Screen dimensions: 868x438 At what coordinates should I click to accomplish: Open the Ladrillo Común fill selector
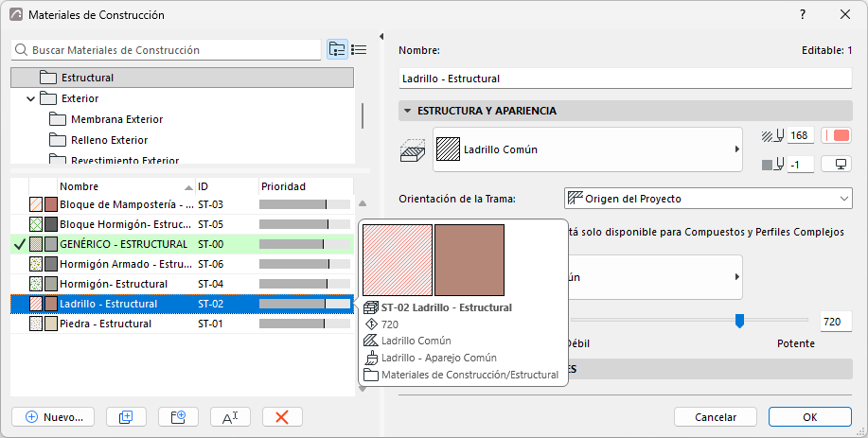(x=587, y=149)
